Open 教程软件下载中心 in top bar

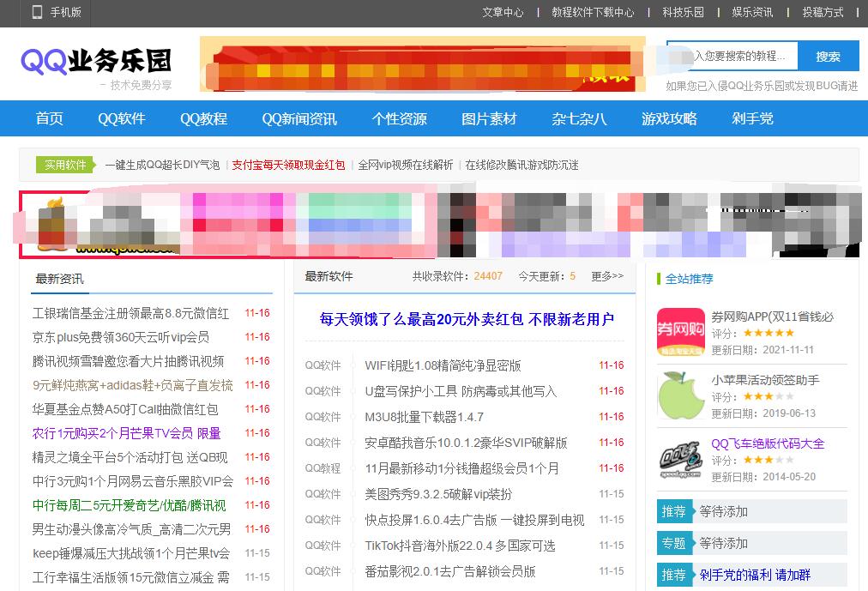593,12
